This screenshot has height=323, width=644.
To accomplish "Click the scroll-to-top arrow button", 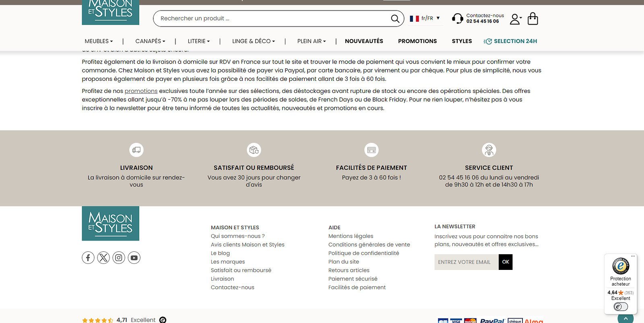I will tap(625, 319).
